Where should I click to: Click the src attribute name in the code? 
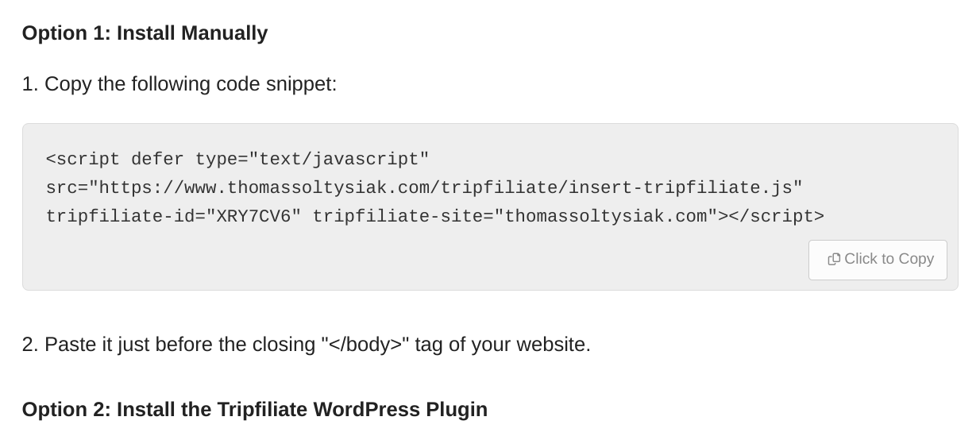click(61, 188)
